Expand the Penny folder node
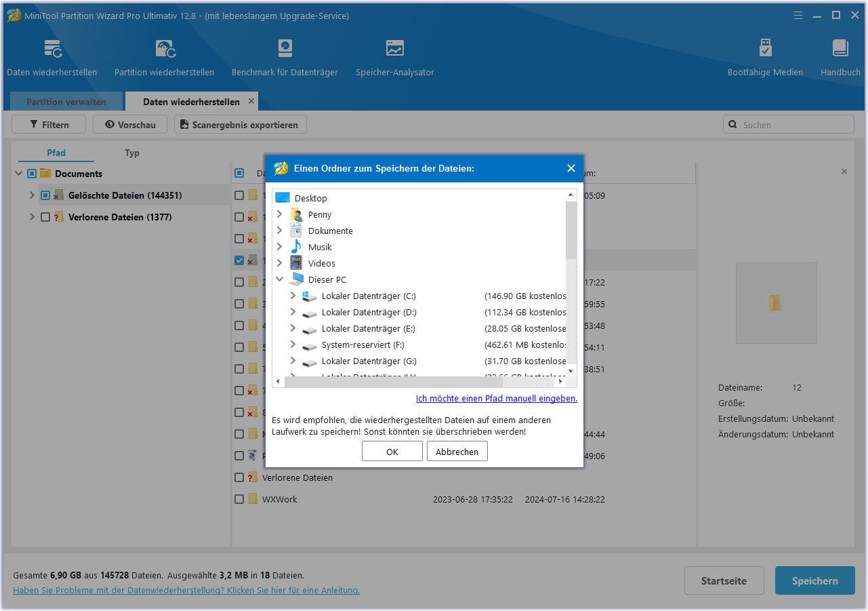This screenshot has width=868, height=611. pos(279,214)
